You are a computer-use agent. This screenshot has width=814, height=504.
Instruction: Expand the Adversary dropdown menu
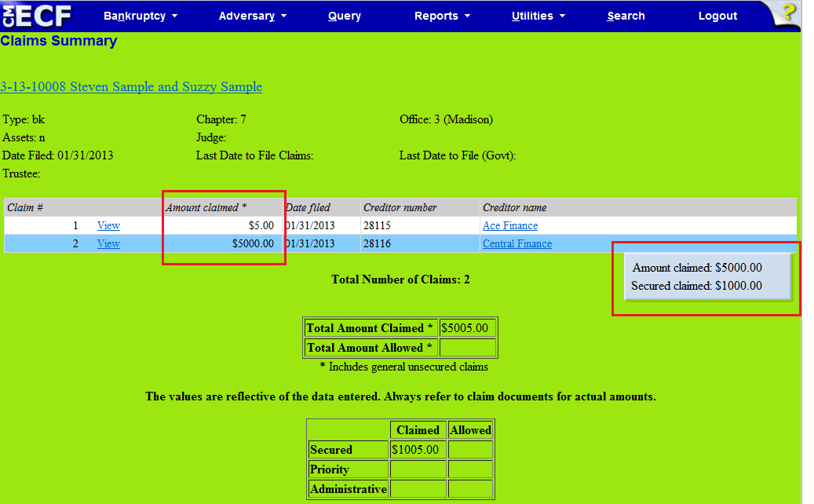pyautogui.click(x=252, y=16)
